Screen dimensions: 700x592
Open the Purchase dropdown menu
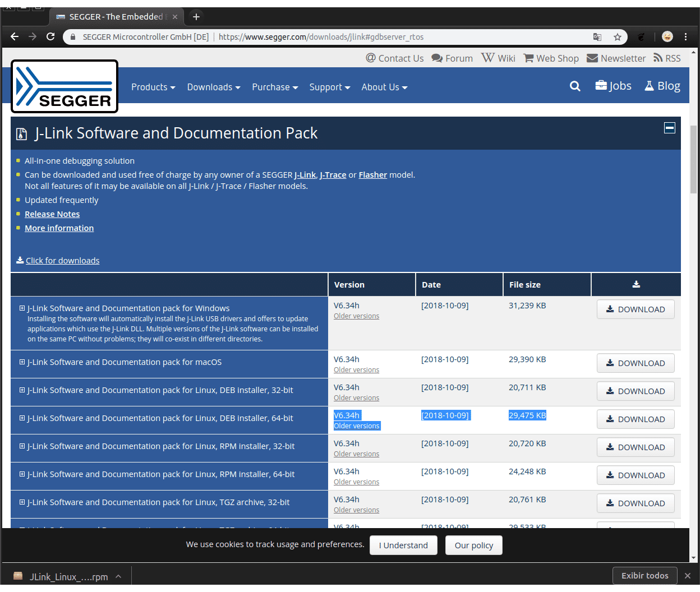pyautogui.click(x=275, y=87)
